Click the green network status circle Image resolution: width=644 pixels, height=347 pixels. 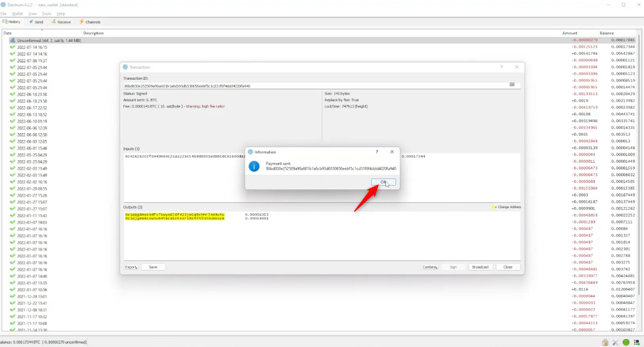[x=626, y=342]
